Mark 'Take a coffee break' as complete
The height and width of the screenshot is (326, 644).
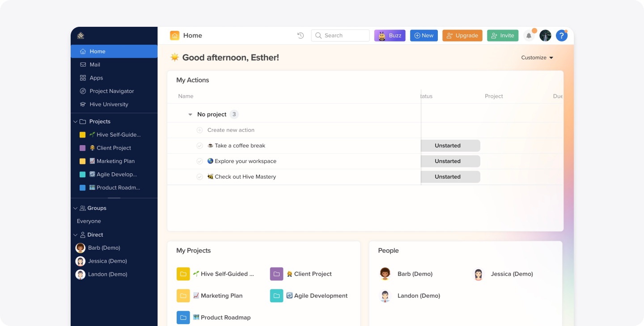(199, 145)
